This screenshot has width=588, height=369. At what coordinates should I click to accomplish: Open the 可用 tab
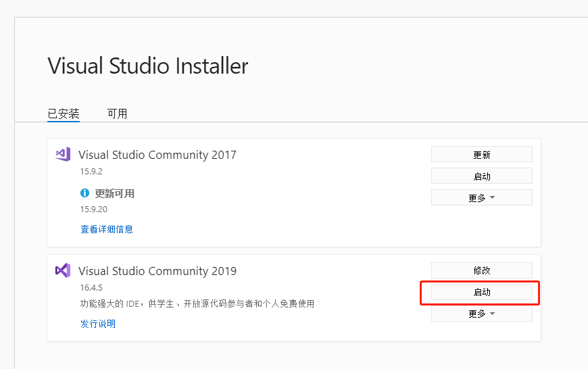[117, 114]
